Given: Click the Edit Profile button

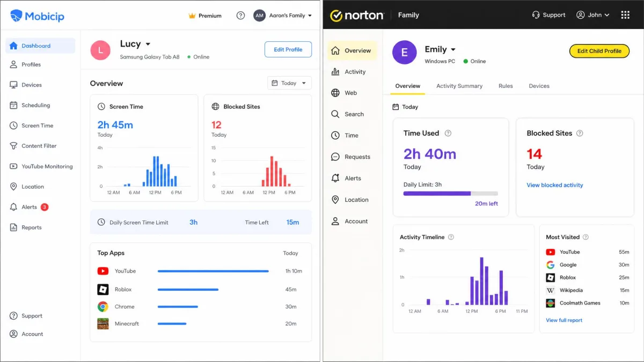Looking at the screenshot, I should click(288, 49).
